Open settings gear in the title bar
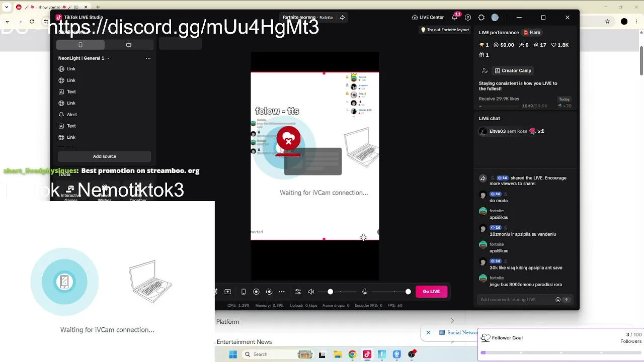The image size is (644, 362). 481,18
